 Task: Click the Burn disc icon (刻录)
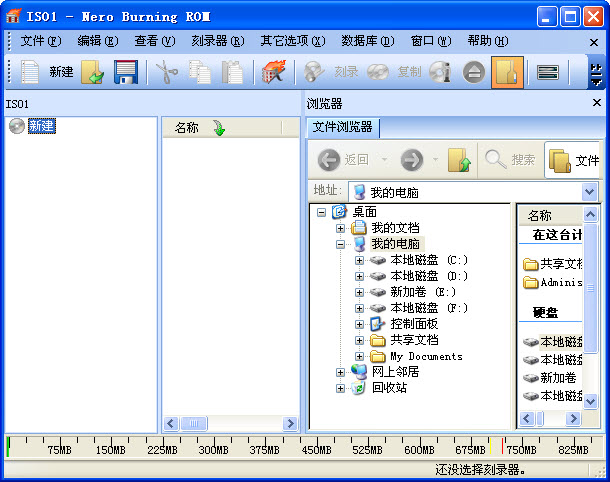[314, 72]
